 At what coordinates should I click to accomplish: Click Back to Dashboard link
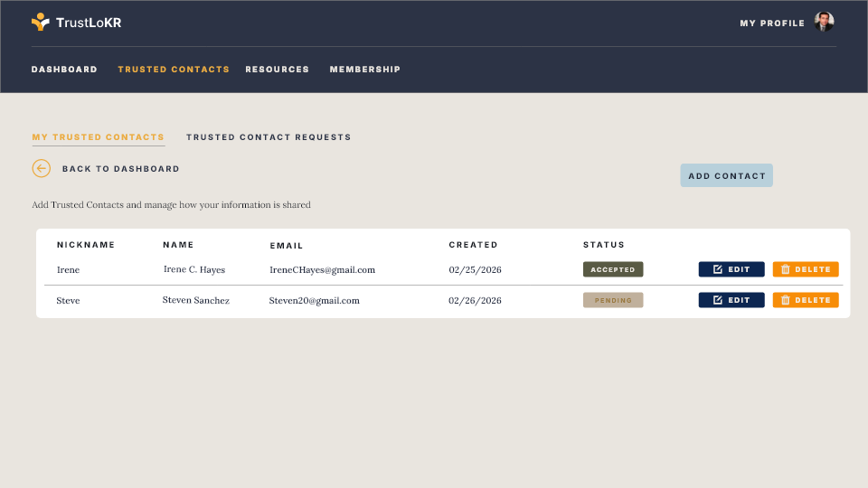pos(120,169)
